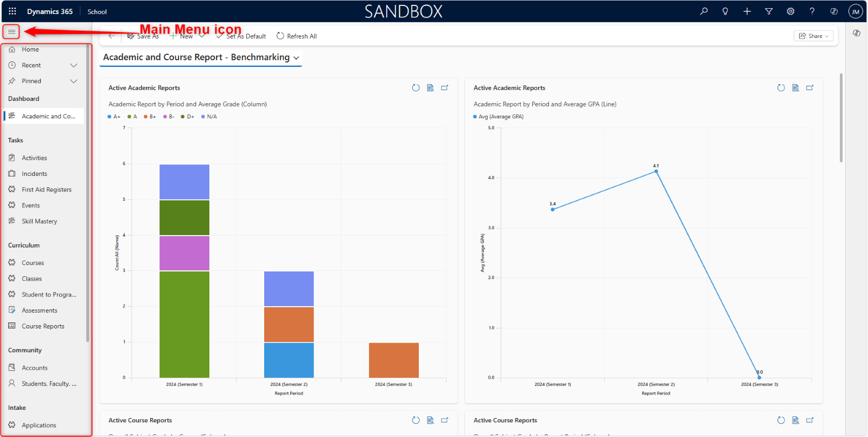Open the dashboard selector Academic and Course Report

pyautogui.click(x=201, y=58)
